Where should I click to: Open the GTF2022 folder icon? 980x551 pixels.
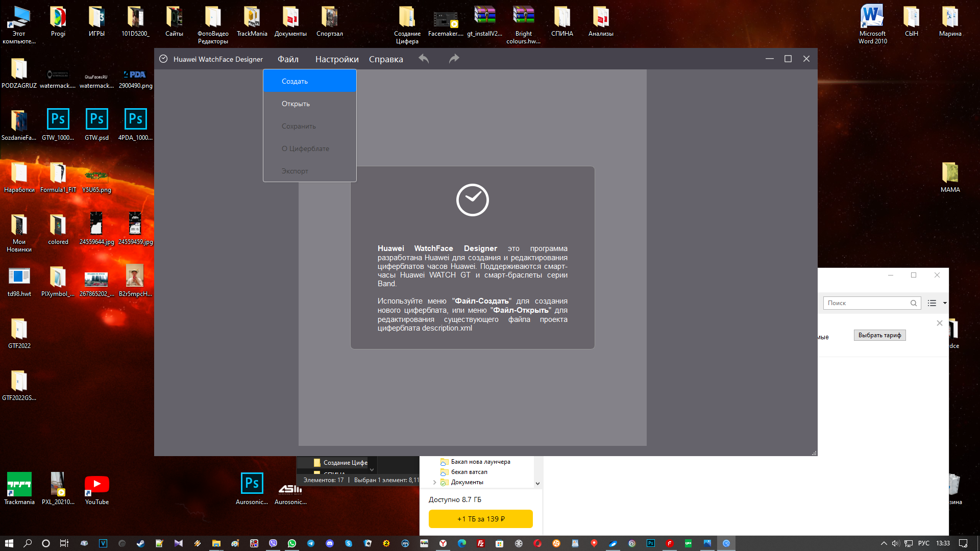19,333
